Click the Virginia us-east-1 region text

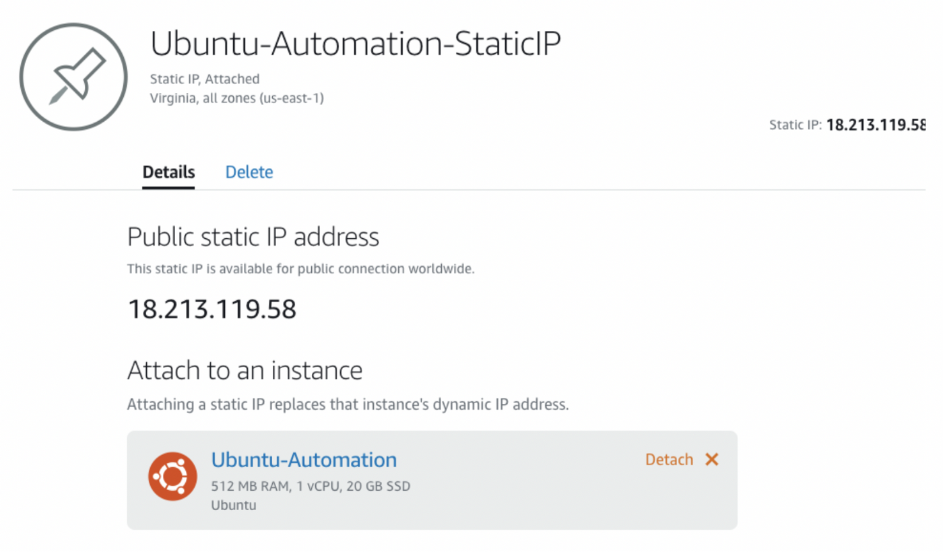click(236, 98)
